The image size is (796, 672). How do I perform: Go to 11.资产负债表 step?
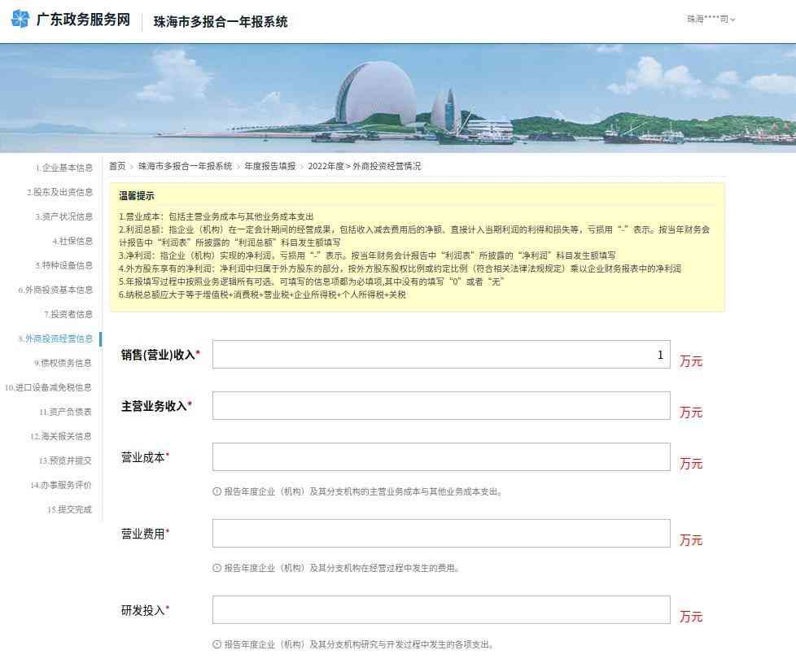pos(64,412)
